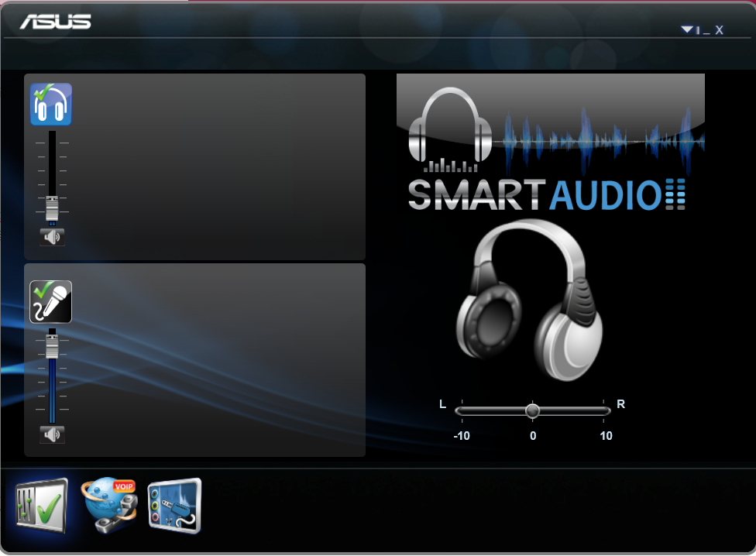Open the audio jack preferences icon

tap(174, 506)
